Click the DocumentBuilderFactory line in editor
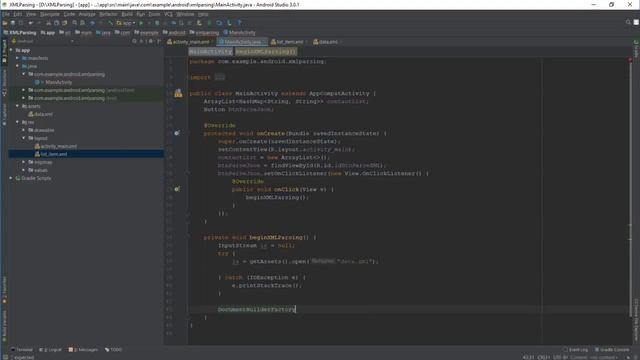 (256, 309)
